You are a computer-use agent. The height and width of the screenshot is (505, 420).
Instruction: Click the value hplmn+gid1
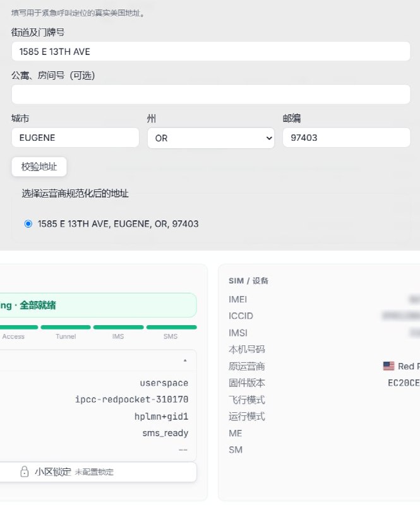161,417
